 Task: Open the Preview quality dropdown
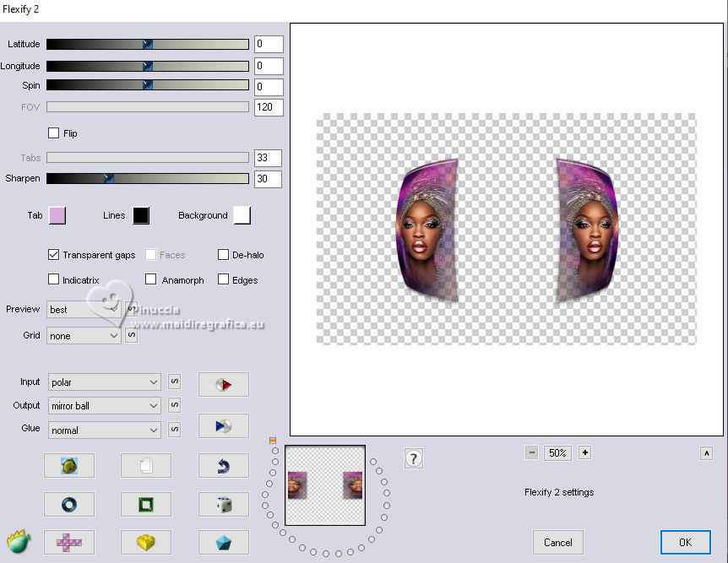click(x=84, y=309)
